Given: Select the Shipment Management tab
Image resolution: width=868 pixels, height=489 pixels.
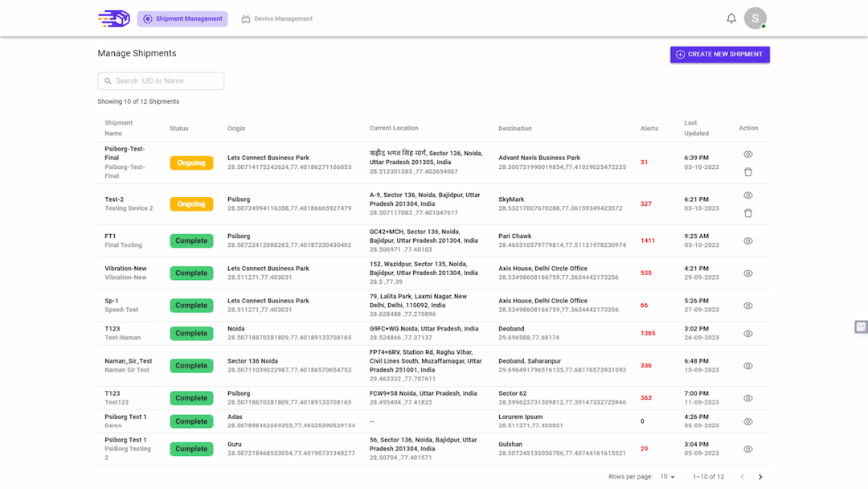Looking at the screenshot, I should 182,18.
